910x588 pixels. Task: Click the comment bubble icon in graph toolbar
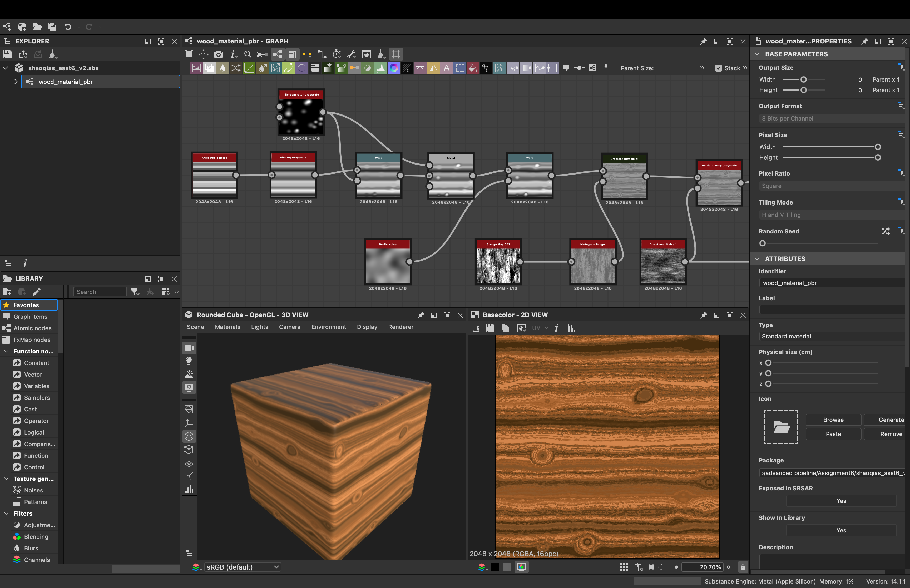point(566,68)
